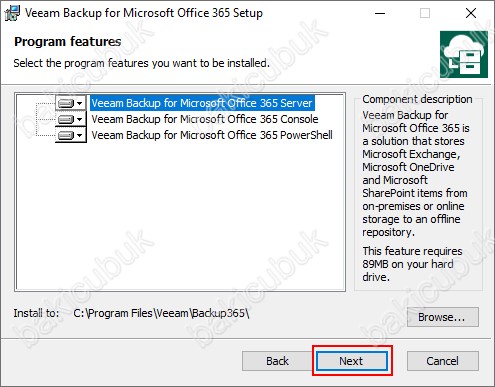Click the drive icon for Office 365 Server feature
Image resolution: width=495 pixels, height=387 pixels.
(x=66, y=103)
